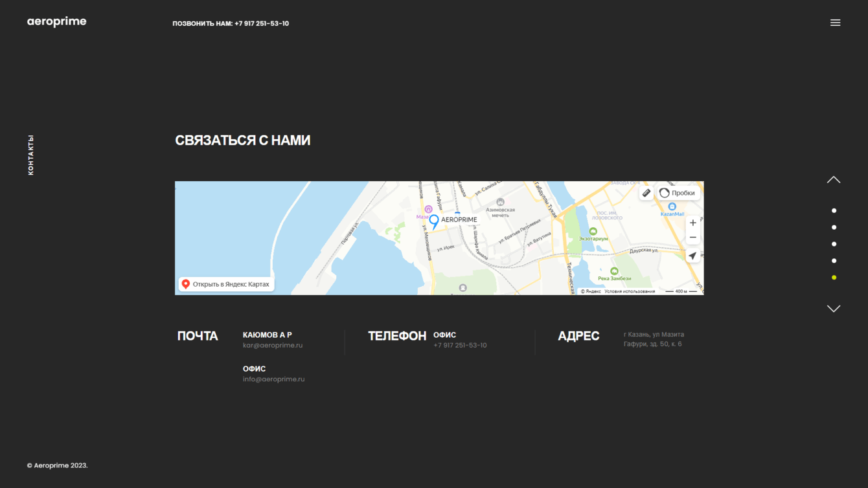Viewport: 868px width, 488px height.
Task: Select the ruler measuring tool on the map
Action: [x=646, y=193]
